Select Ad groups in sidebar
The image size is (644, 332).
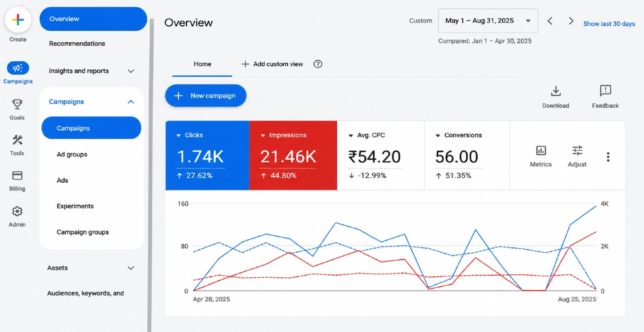(x=72, y=155)
